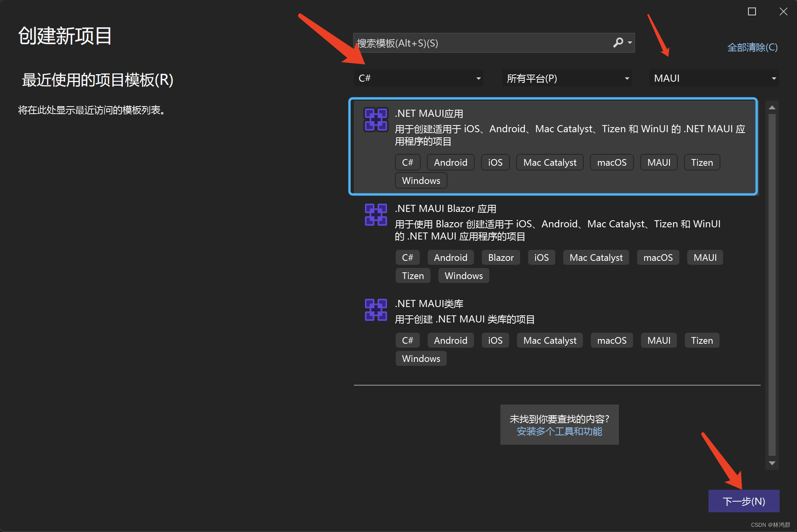Click the Tizen tag on .NET MAUI应用
797x532 pixels.
pos(701,162)
